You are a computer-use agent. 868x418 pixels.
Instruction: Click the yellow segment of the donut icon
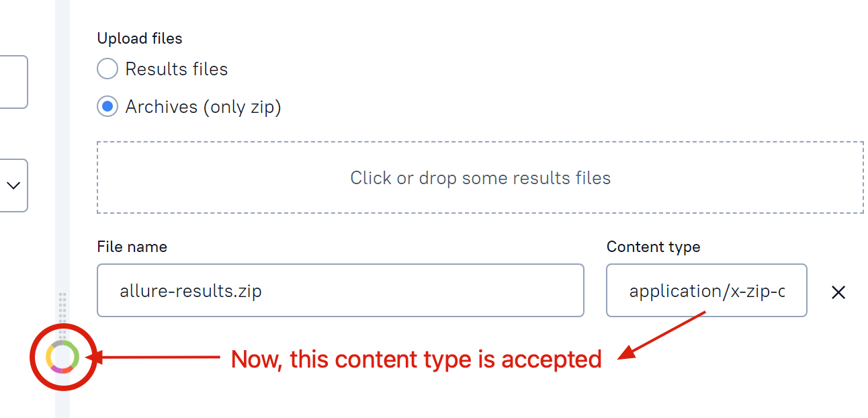click(x=50, y=355)
